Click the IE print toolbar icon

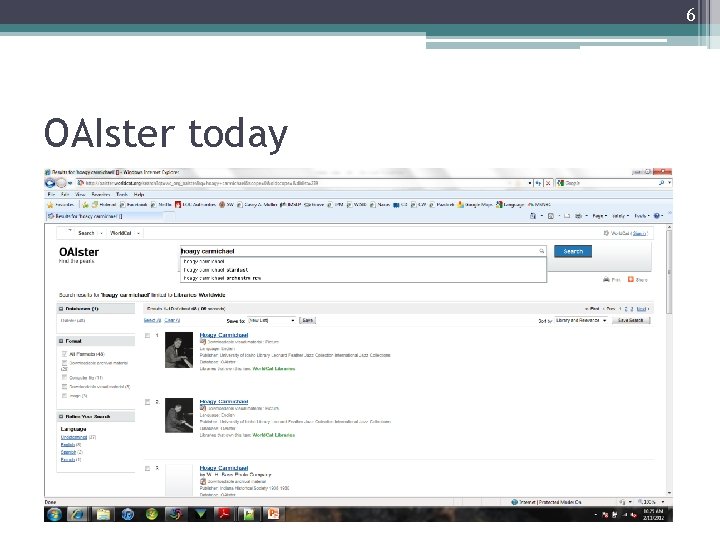[579, 216]
